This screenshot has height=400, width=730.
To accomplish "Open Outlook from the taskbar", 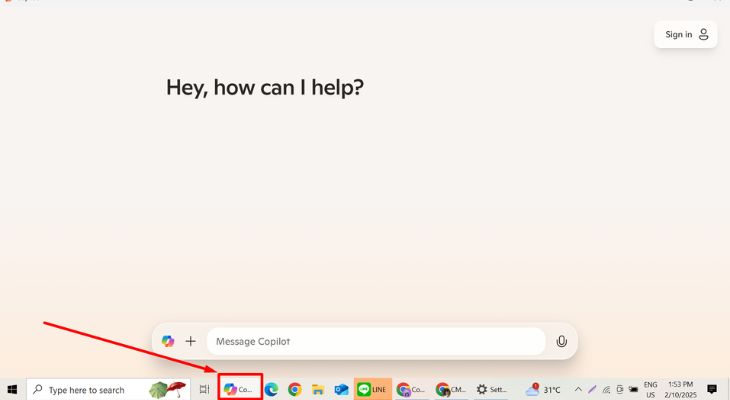I will click(341, 389).
